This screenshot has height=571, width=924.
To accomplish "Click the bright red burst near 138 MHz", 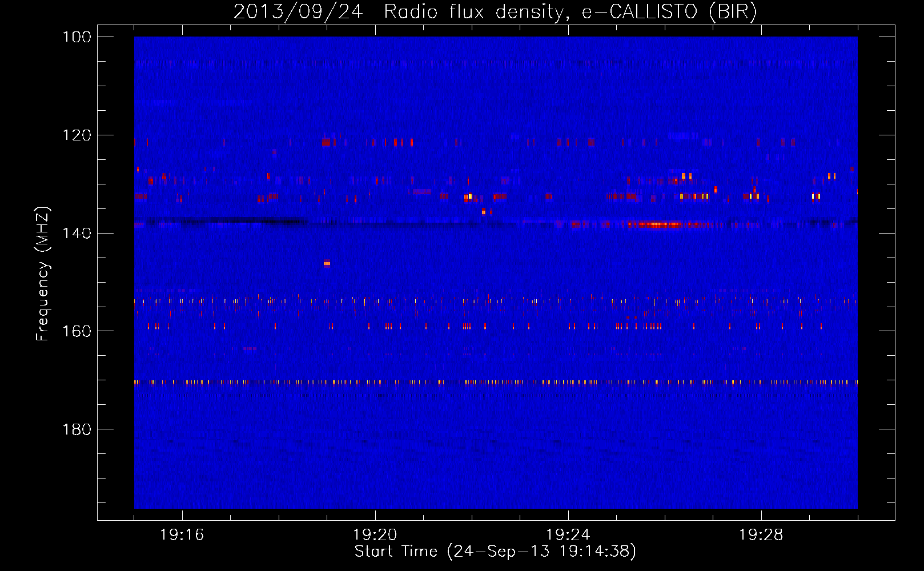I will [656, 224].
